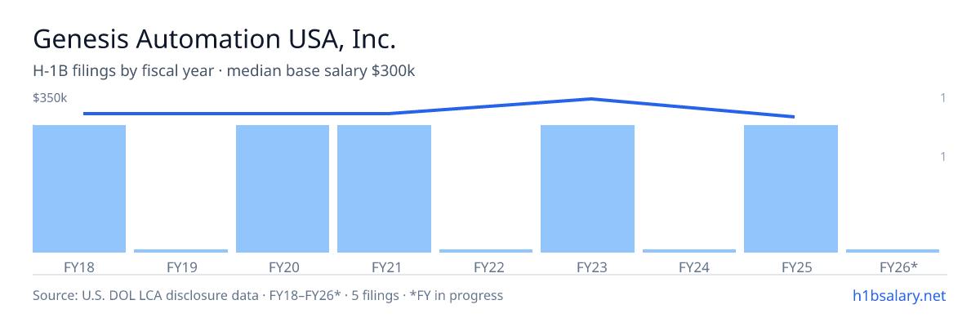
Task: Click the salary line start at FY18
Action: point(85,114)
